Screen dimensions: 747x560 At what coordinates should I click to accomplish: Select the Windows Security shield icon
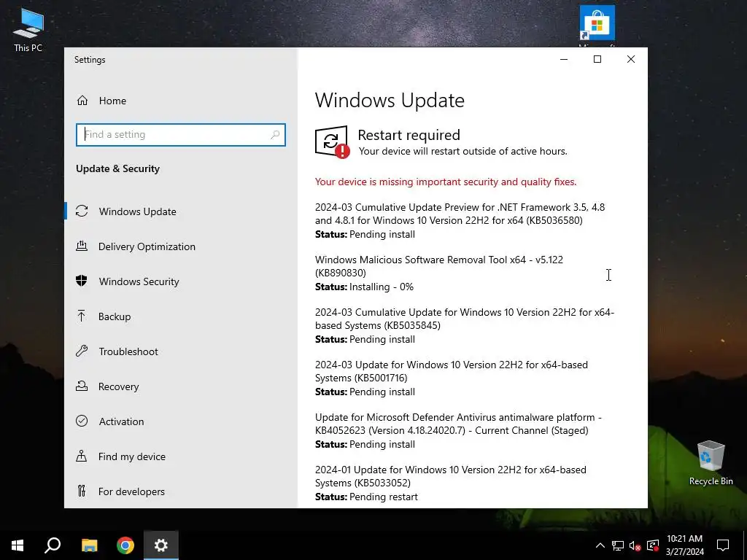(x=82, y=281)
